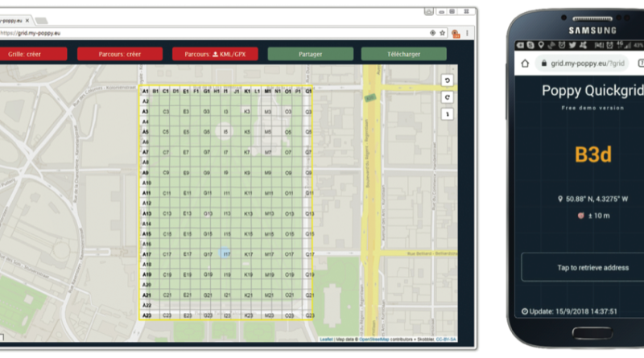The width and height of the screenshot is (644, 358).
Task: Click grid cell Q7 on the map
Action: click(x=308, y=152)
